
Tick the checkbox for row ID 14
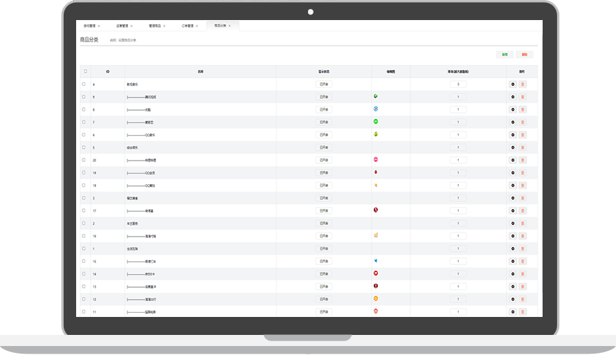click(84, 274)
